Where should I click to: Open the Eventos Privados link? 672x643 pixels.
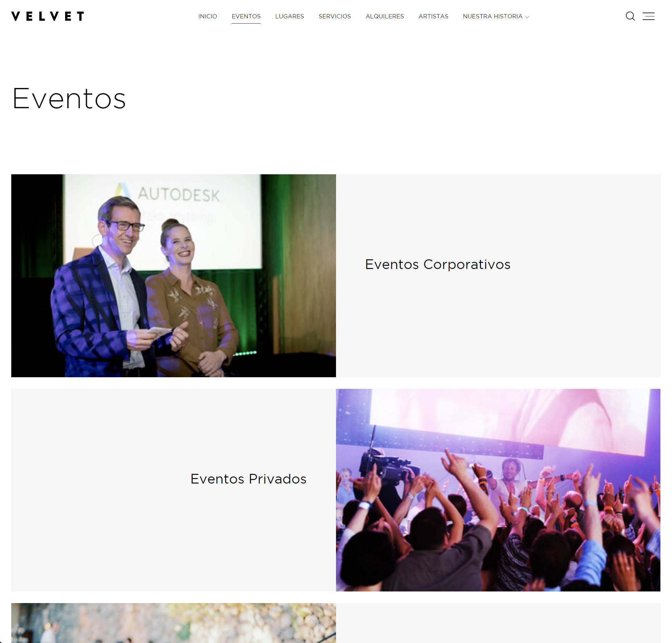click(x=248, y=479)
